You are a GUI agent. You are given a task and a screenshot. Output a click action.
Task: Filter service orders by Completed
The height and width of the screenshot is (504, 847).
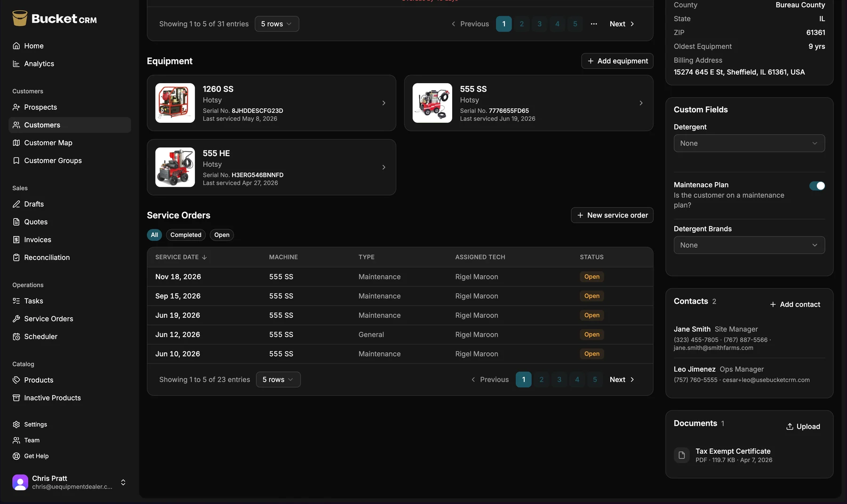pos(186,235)
